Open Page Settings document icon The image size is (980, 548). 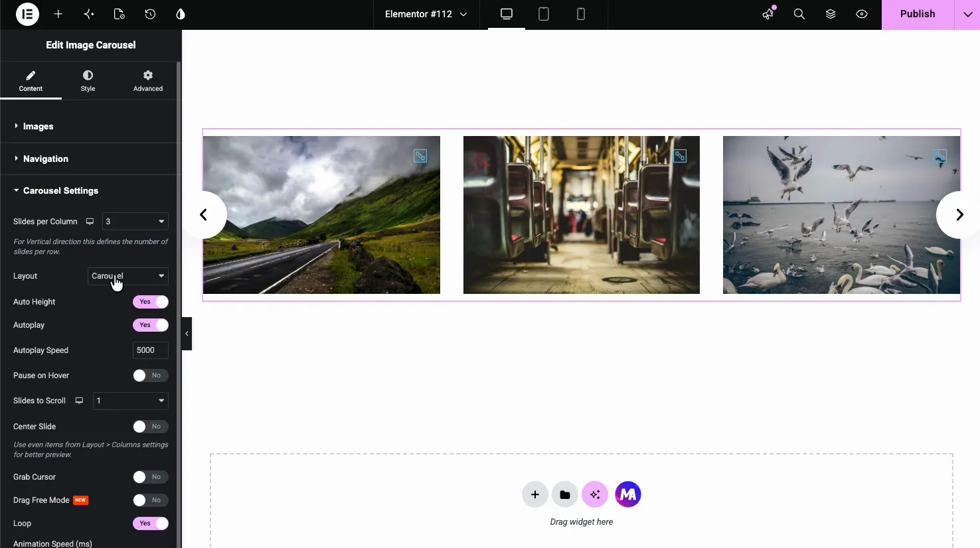click(x=120, y=14)
